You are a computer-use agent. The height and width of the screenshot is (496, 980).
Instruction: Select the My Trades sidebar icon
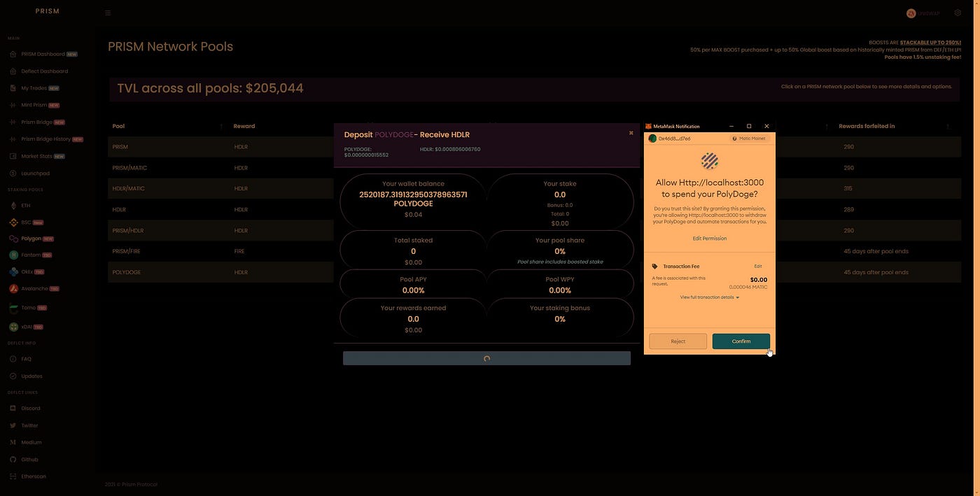(x=13, y=88)
